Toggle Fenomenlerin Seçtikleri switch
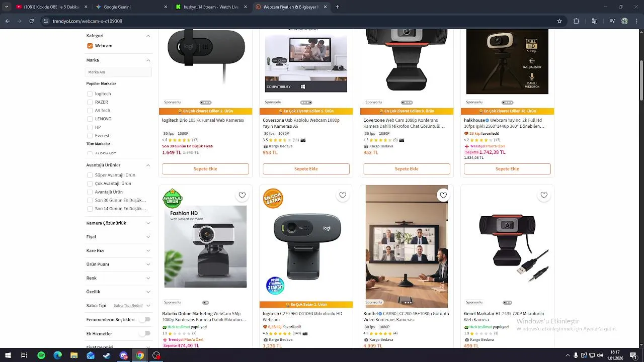 pyautogui.click(x=145, y=319)
